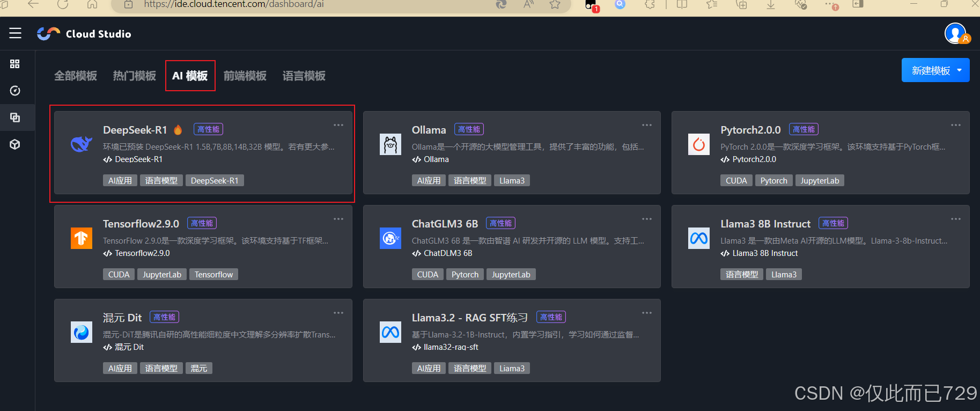Click the Ollama llama icon
The height and width of the screenshot is (411, 980).
(x=390, y=144)
